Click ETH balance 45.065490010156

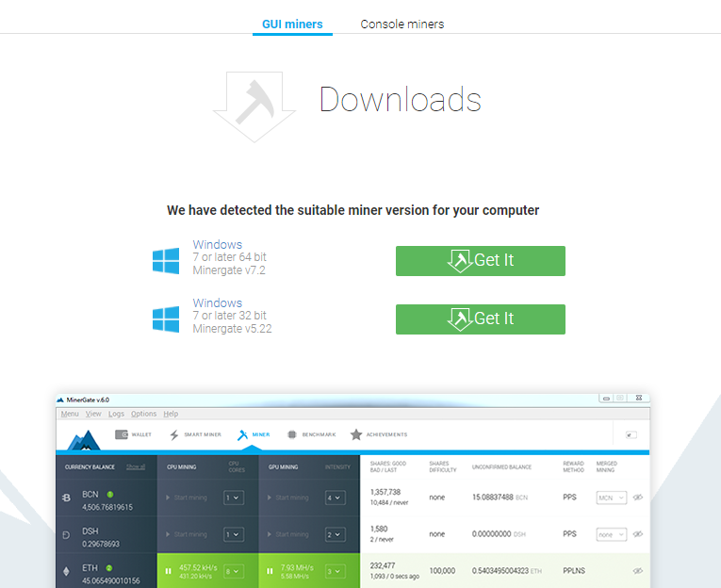pos(111,580)
